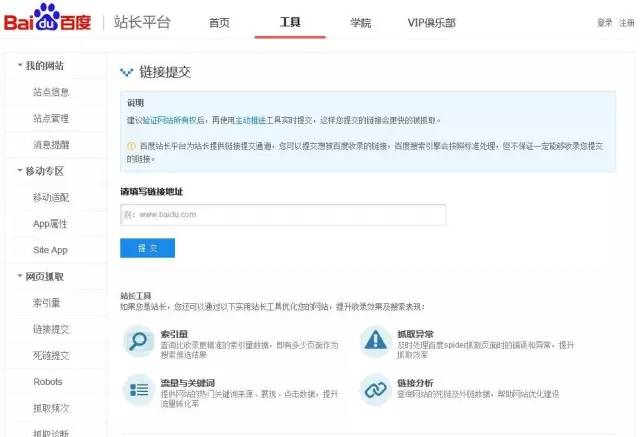Click the 链接提交 heading chevron icon

[127, 72]
